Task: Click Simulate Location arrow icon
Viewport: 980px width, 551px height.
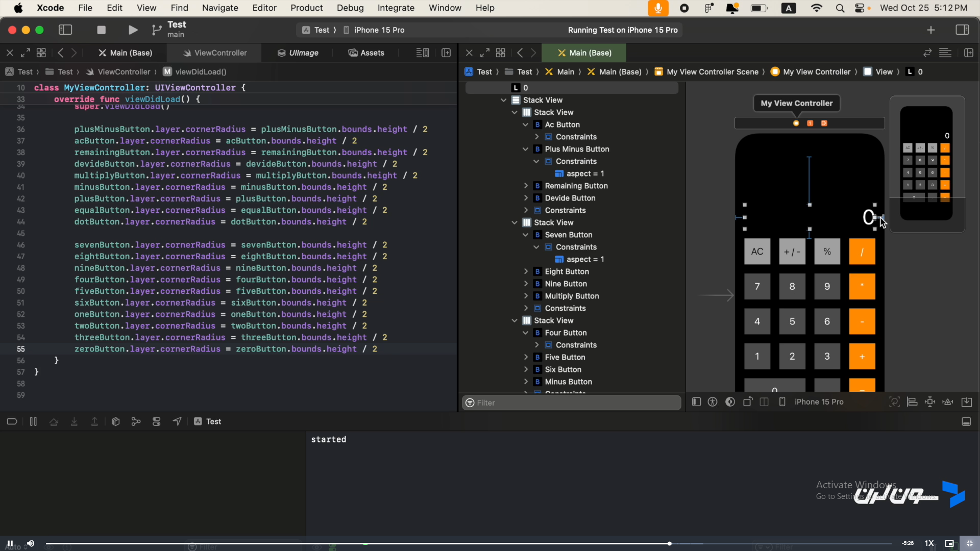Action: 177,421
